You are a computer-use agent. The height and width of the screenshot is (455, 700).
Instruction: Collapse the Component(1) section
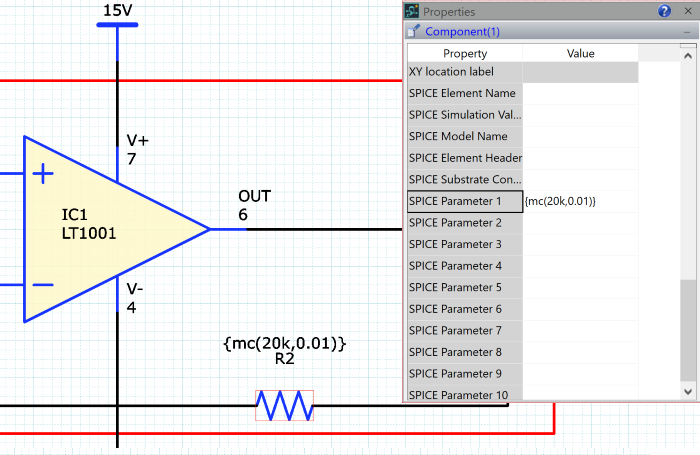688,32
